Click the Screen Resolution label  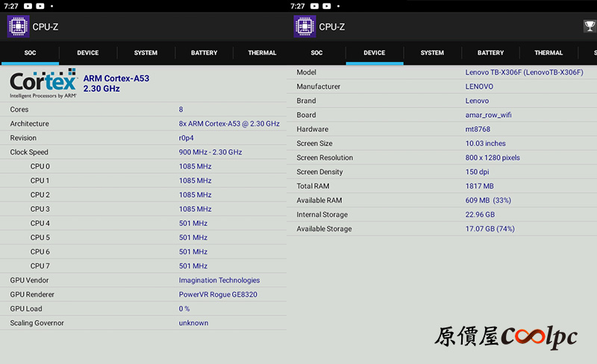pyautogui.click(x=325, y=157)
